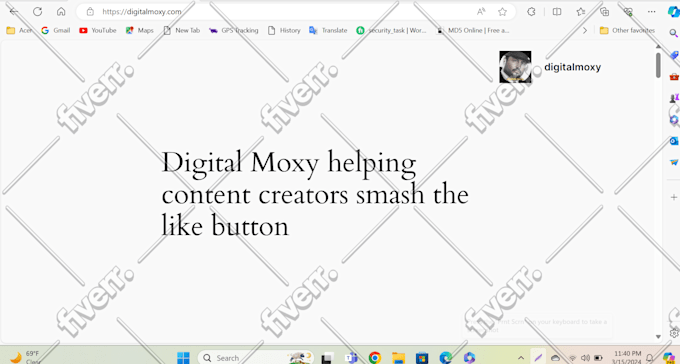Click the digitalmoxy profile avatar
Image resolution: width=680 pixels, height=364 pixels.
515,67
